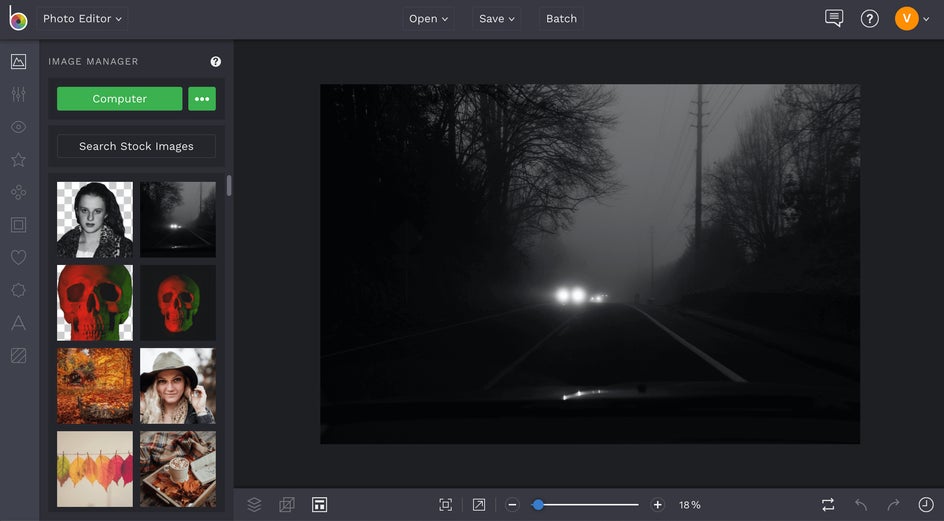Click the undo arrow icon
Screen dimensions: 944x521
pyautogui.click(x=861, y=505)
